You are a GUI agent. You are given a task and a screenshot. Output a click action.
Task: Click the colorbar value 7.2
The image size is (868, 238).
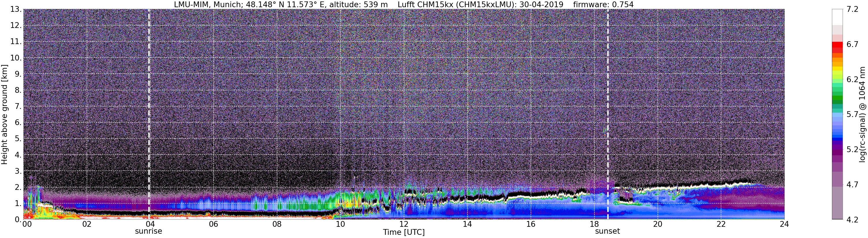pyautogui.click(x=852, y=10)
